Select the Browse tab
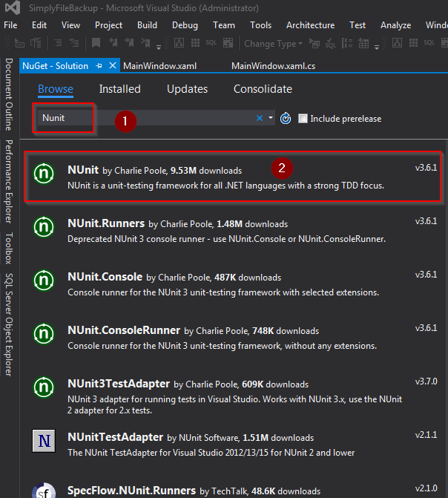448x498 pixels. [x=56, y=89]
